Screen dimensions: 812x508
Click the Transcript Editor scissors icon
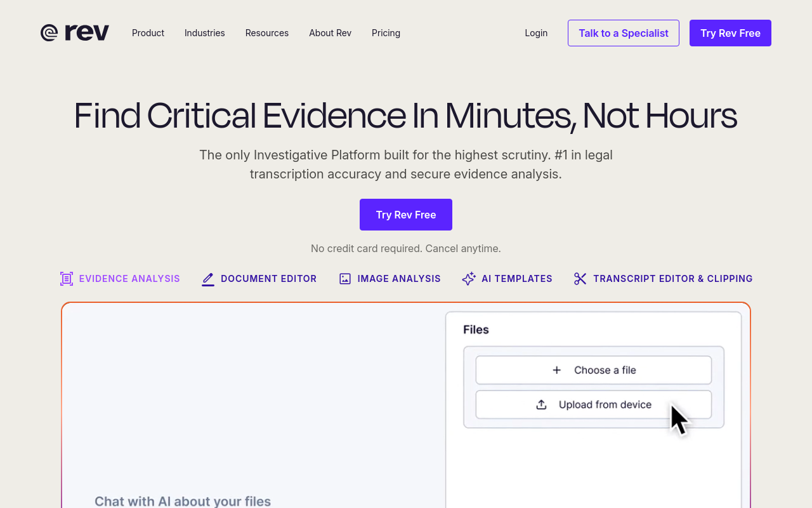580,279
